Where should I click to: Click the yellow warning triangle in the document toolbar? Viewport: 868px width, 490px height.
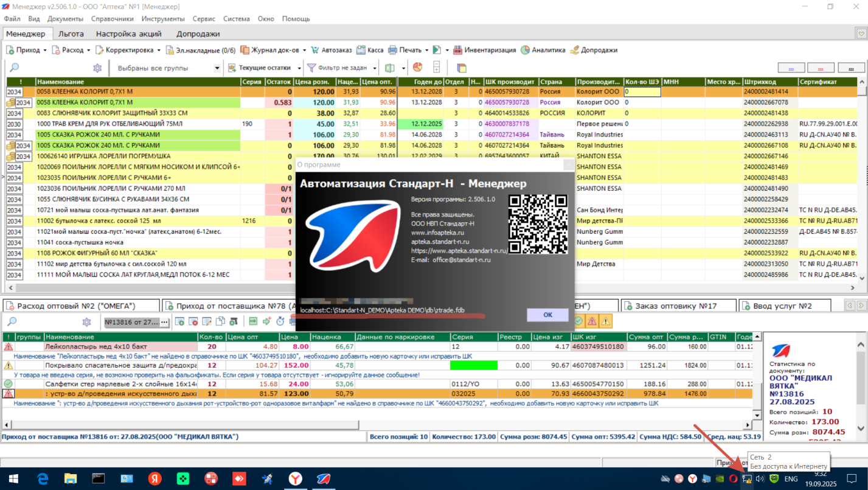point(606,321)
